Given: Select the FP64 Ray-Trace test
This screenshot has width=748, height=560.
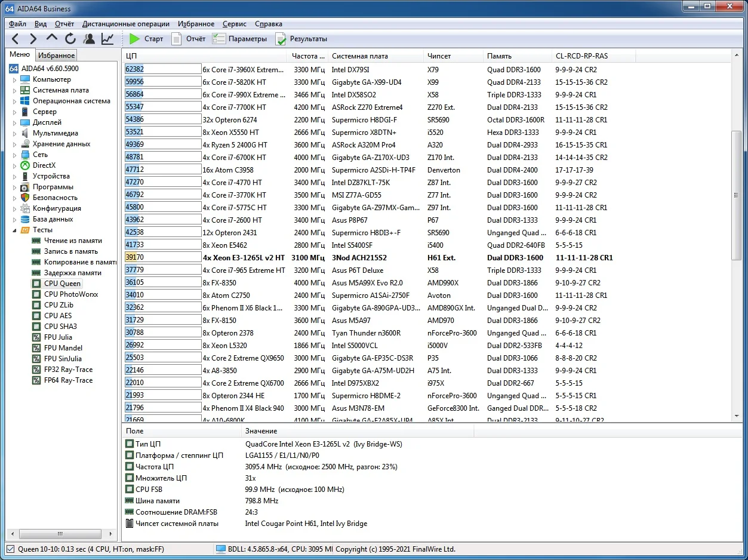Looking at the screenshot, I should [68, 380].
